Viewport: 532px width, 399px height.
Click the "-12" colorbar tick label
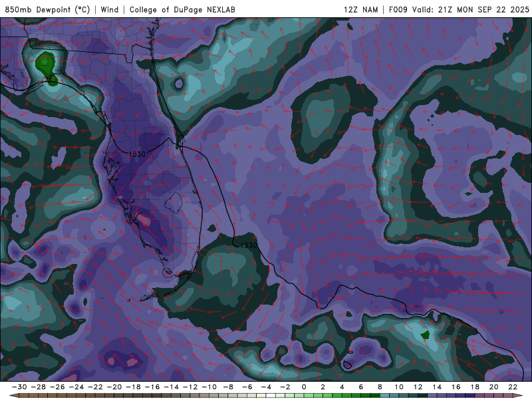pos(190,387)
